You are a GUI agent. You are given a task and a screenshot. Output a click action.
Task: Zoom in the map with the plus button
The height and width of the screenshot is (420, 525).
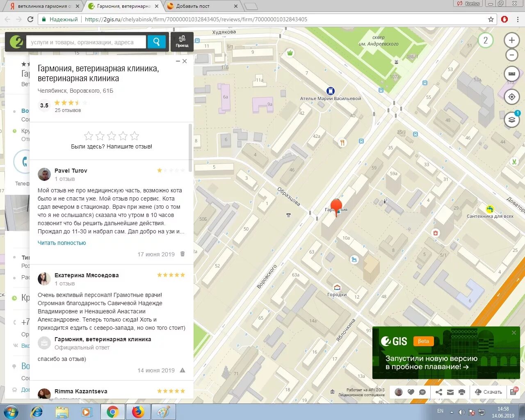(x=511, y=40)
